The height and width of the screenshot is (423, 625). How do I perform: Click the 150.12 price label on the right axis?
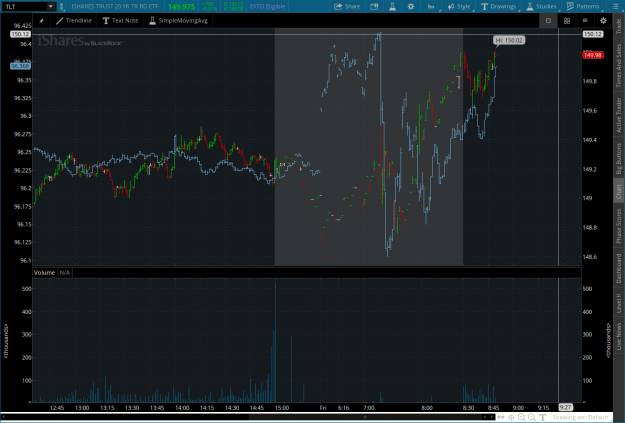tap(592, 34)
